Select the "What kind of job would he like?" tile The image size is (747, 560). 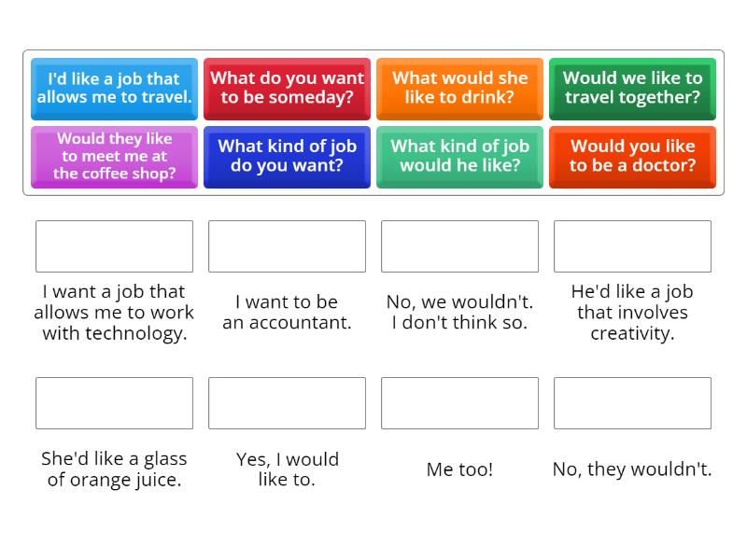(459, 156)
